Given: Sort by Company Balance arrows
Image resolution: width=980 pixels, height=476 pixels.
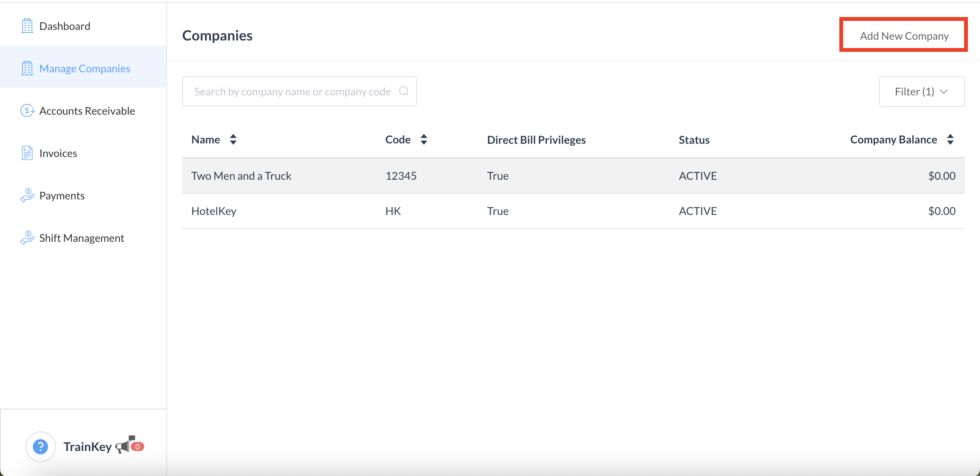Looking at the screenshot, I should click(951, 139).
